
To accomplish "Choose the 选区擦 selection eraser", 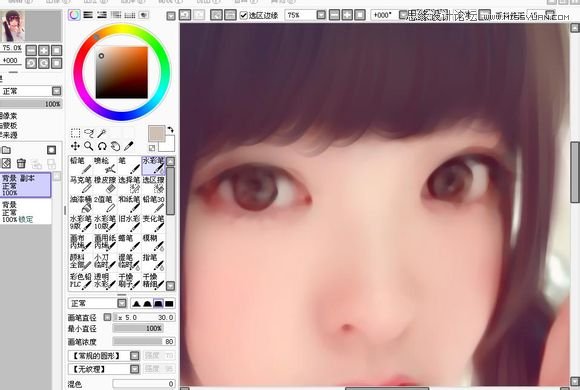I will click(x=153, y=185).
